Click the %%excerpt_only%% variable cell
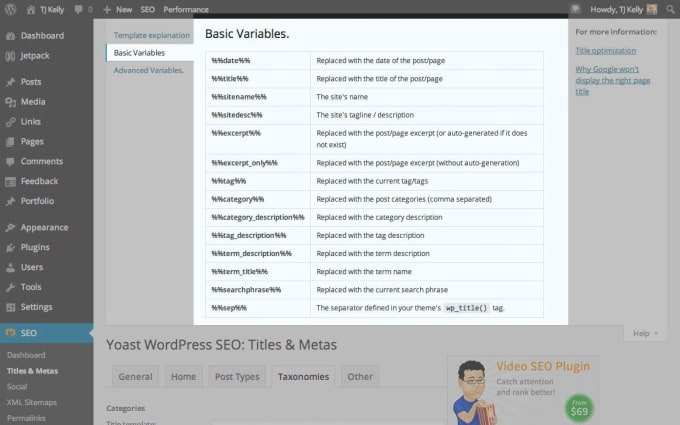The image size is (680, 425). tap(258, 163)
